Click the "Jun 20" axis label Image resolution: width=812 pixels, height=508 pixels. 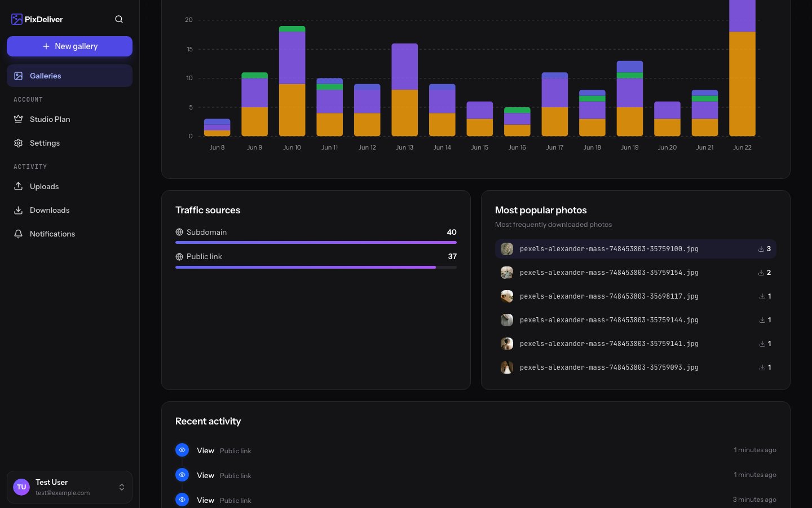667,147
